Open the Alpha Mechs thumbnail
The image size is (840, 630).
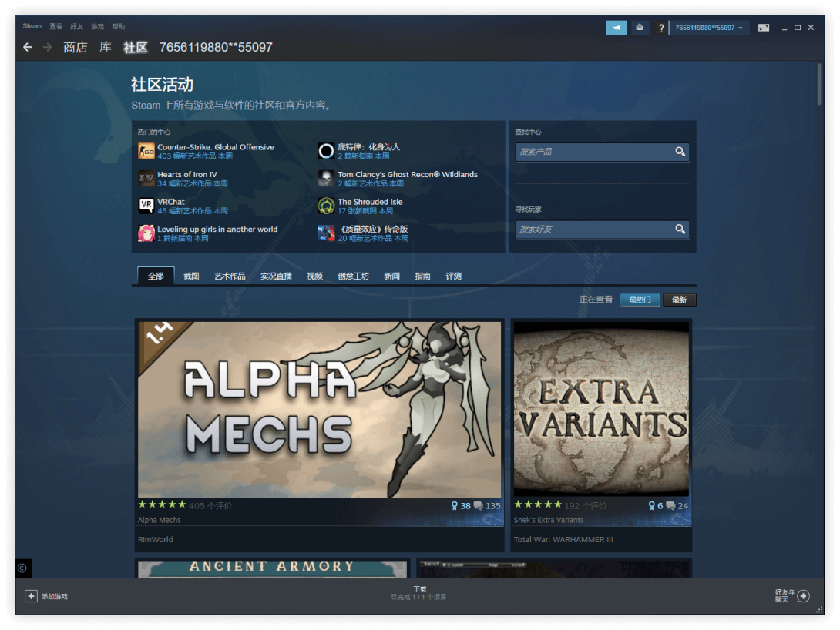click(319, 409)
